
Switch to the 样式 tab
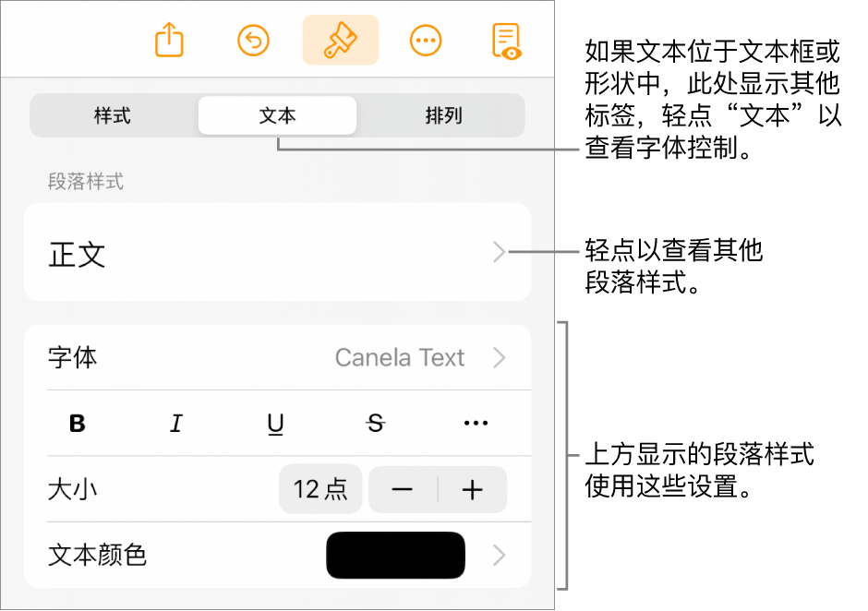(113, 115)
